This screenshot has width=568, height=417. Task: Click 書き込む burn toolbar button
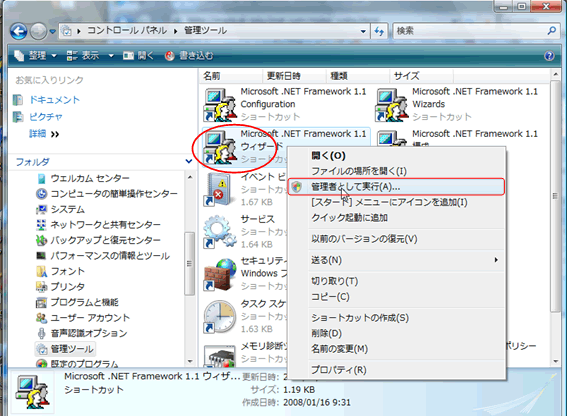[189, 56]
